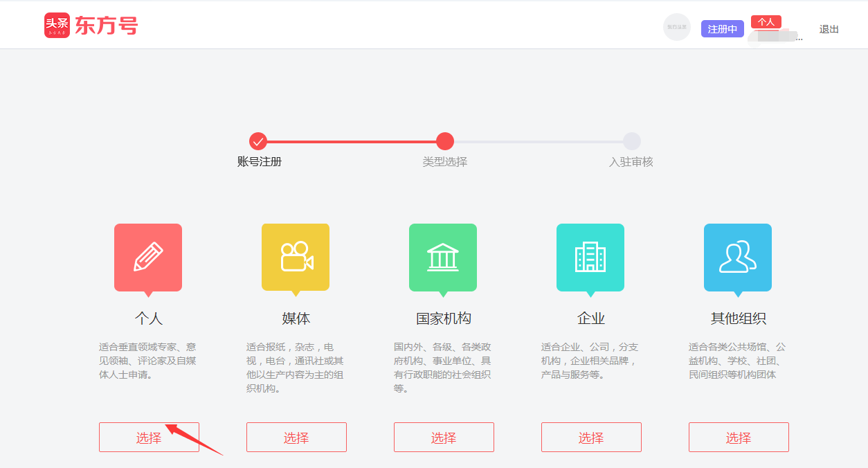868x468 pixels.
Task: Click the 账号注册 checkmark step circle
Action: 258,141
